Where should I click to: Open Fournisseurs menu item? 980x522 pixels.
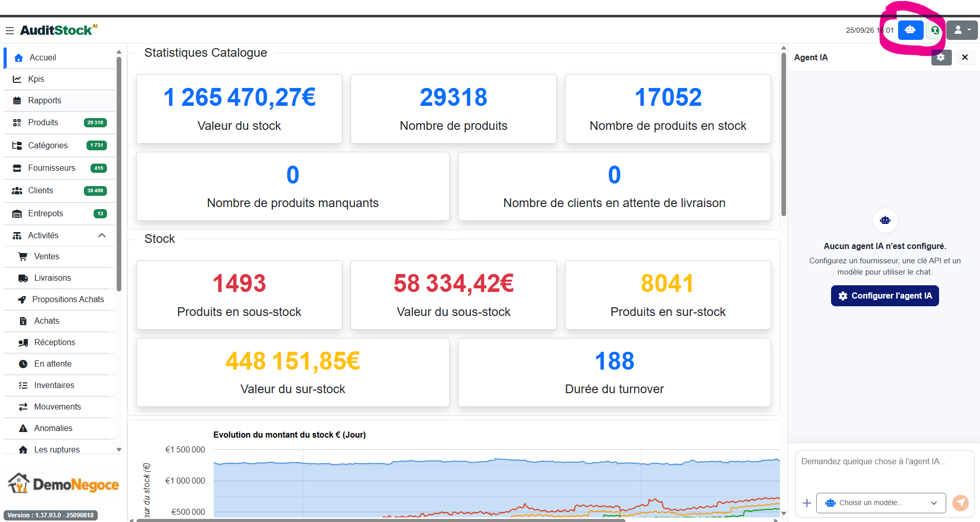click(60, 168)
